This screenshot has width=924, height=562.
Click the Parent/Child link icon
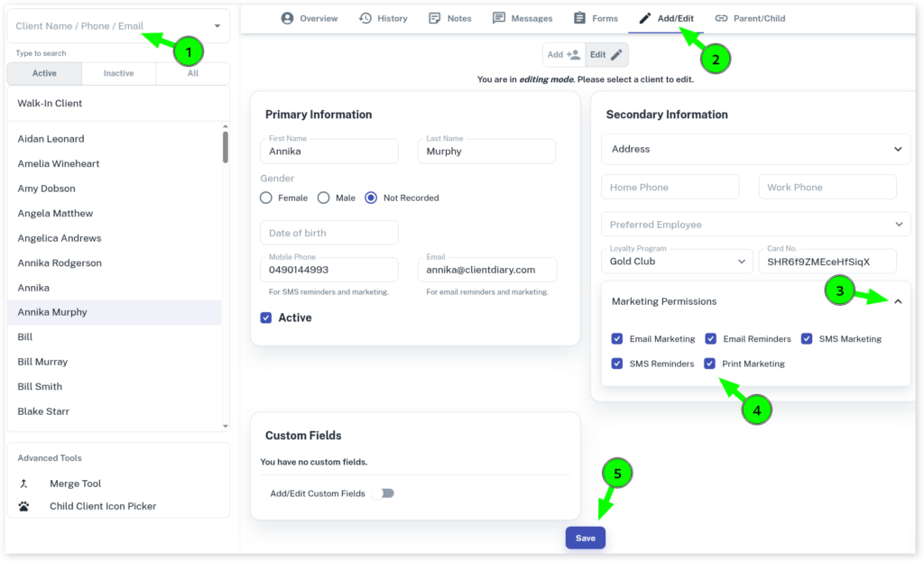pyautogui.click(x=721, y=18)
